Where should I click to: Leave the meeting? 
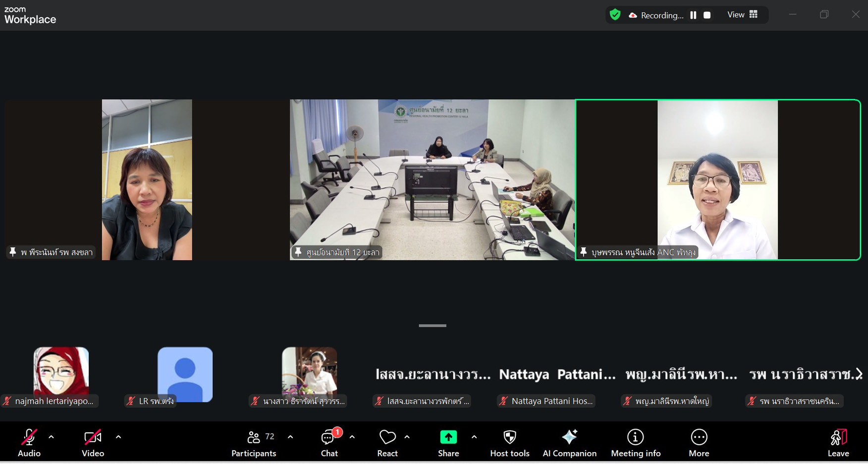click(838, 443)
